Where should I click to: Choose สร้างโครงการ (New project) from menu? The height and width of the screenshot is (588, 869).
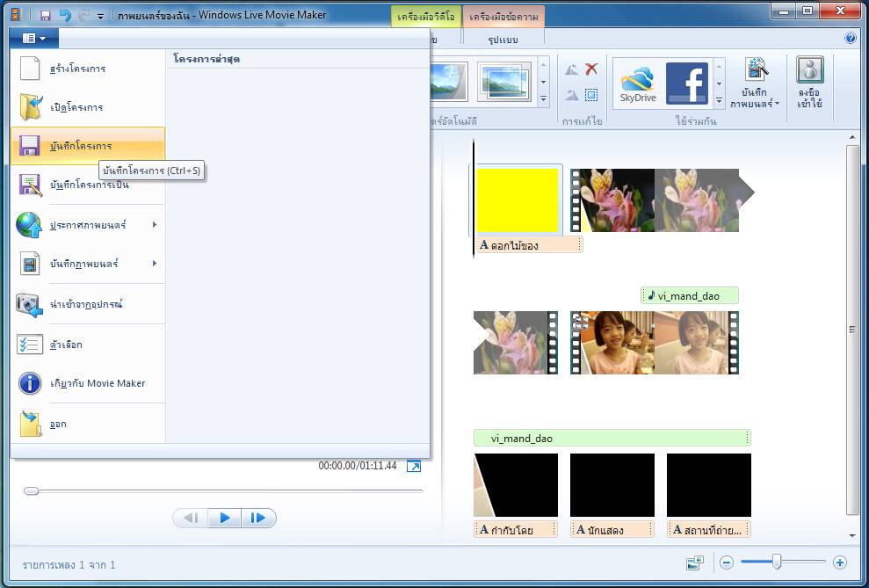tap(88, 69)
